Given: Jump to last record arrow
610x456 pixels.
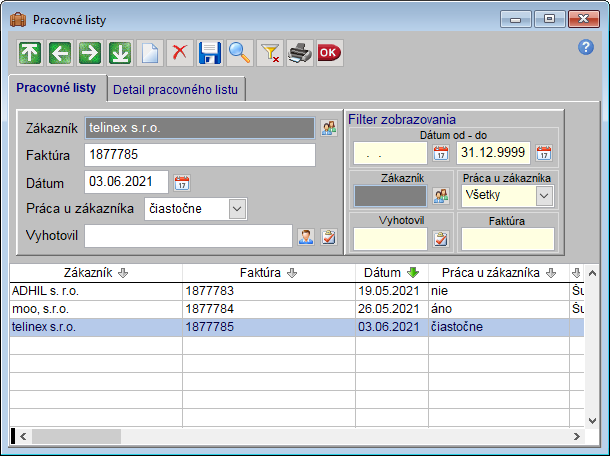Looking at the screenshot, I should (x=119, y=53).
